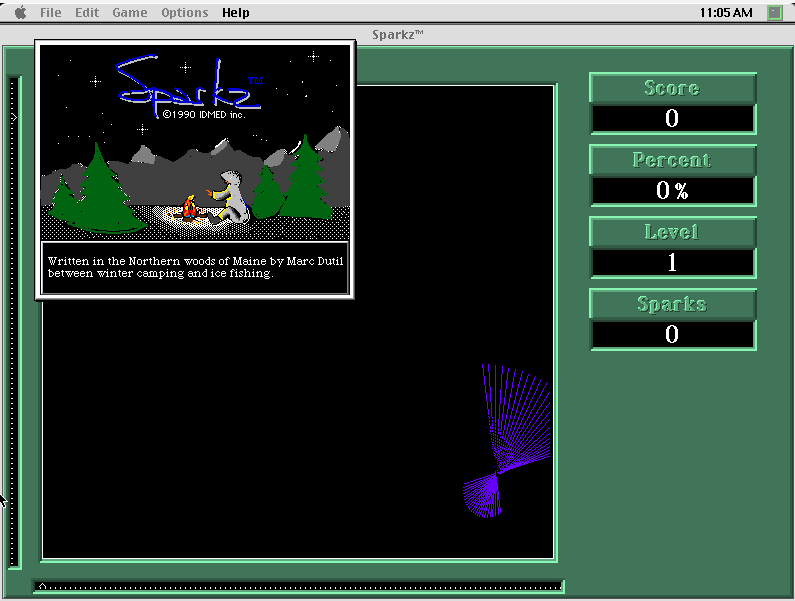This screenshot has width=795, height=601.
Task: Click the purple spark fan in play field
Action: [x=507, y=441]
